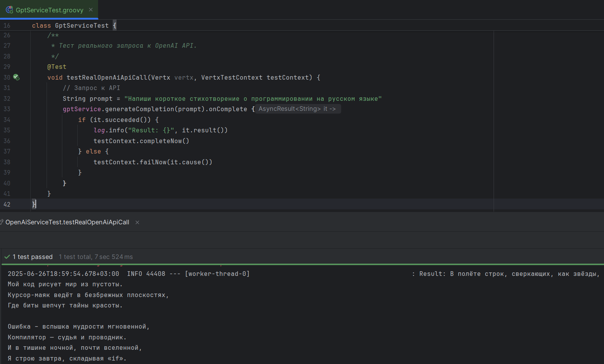Screen dimensions: 604x364
Task: Click console line 'Где биты шепчут тайны красоты.'
Action: click(65, 306)
